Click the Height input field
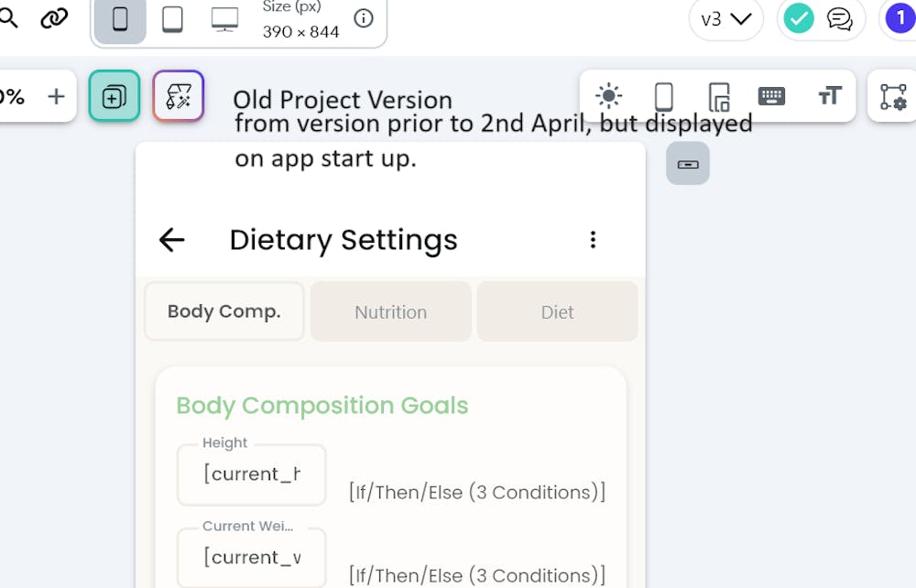The height and width of the screenshot is (588, 916). (x=252, y=474)
